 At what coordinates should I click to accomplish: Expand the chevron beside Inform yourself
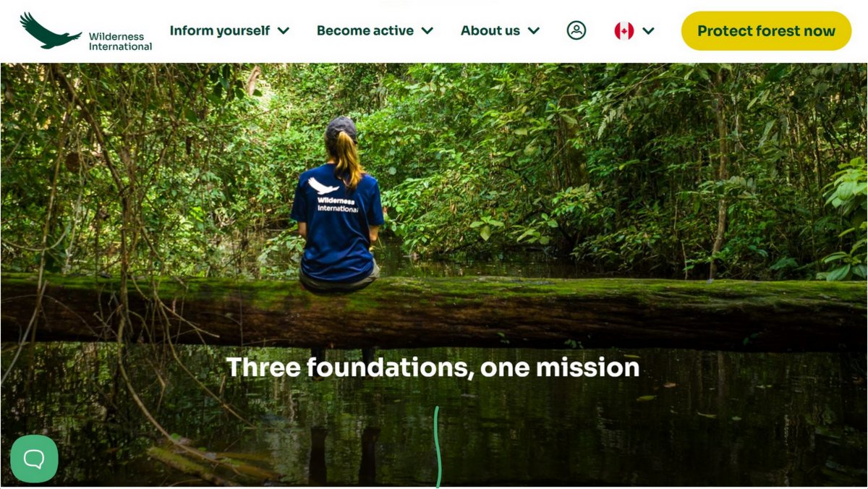click(x=284, y=30)
